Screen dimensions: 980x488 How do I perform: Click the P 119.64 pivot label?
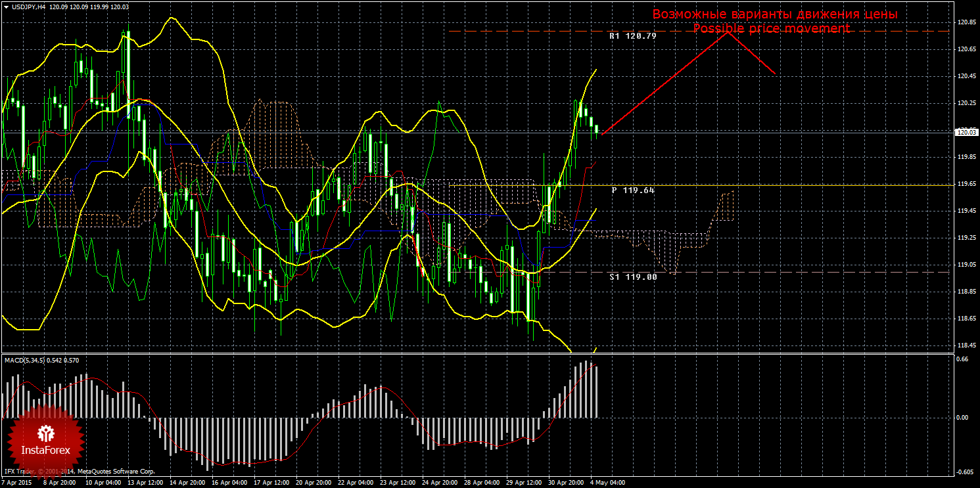[633, 190]
